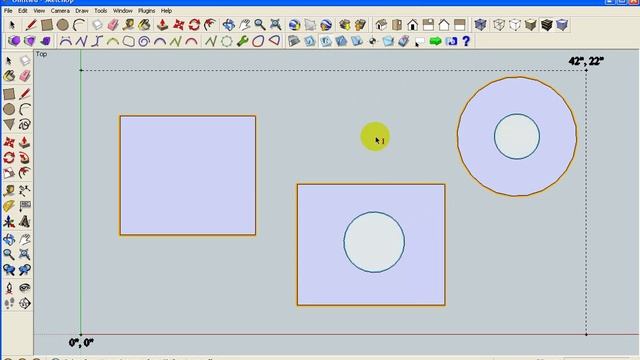Click the plain rectangle face without a hole

(x=188, y=176)
